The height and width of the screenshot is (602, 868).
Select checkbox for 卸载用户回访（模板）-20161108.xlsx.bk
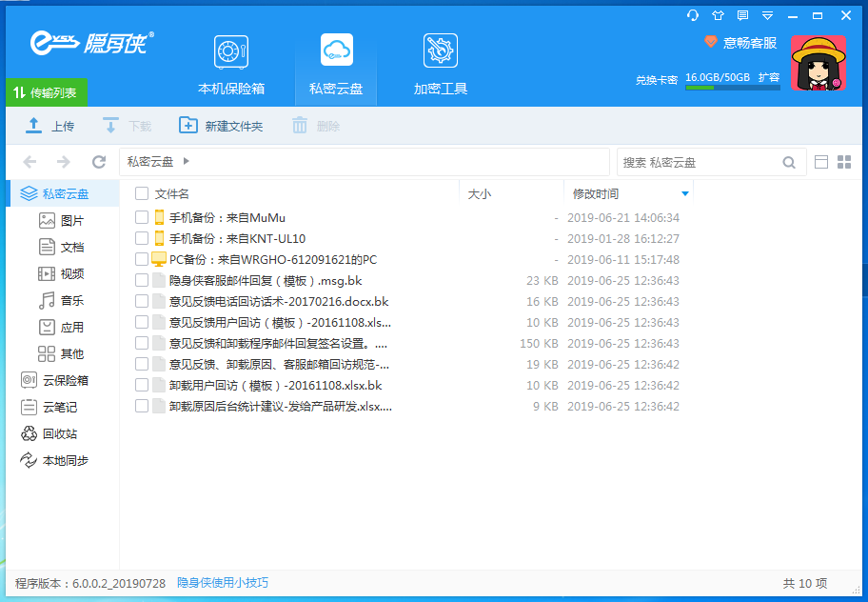tap(142, 385)
